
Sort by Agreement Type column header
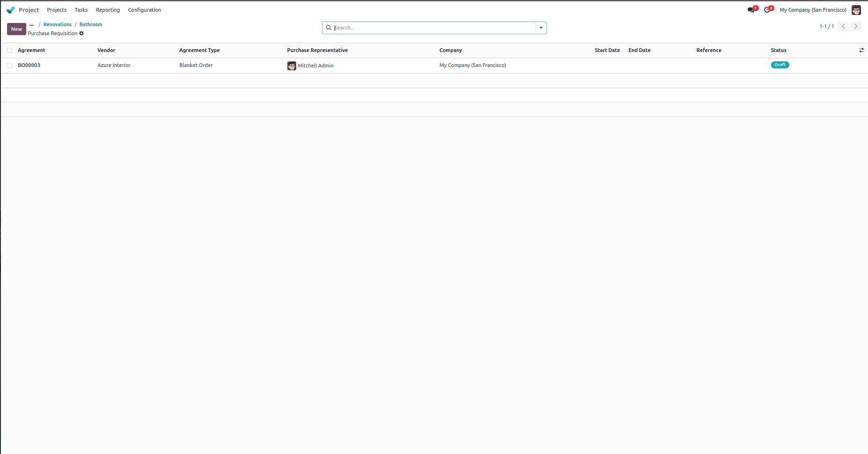200,50
